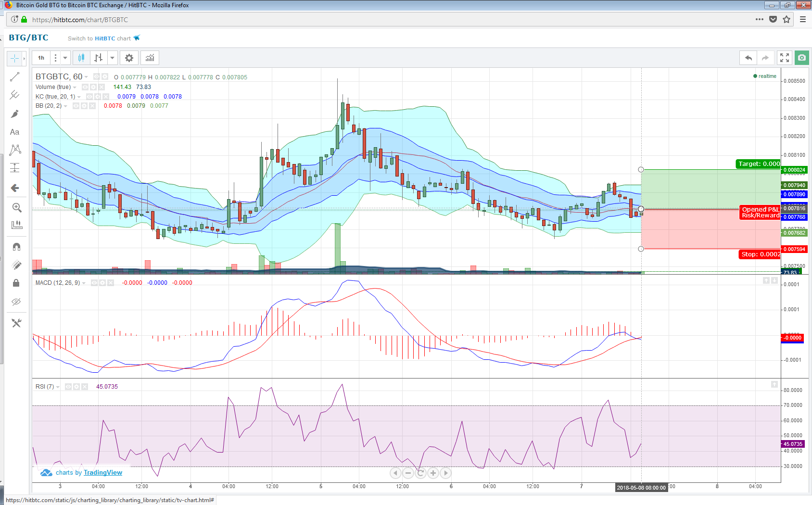The width and height of the screenshot is (812, 505).
Task: Select the bars chart style icon
Action: [x=98, y=58]
